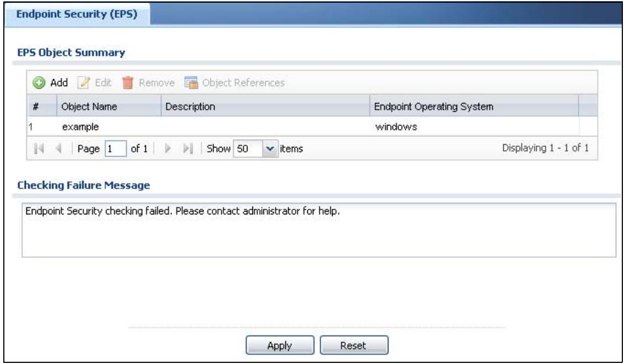624x364 pixels.
Task: Click the EPS Object Summary heading
Action: point(71,53)
